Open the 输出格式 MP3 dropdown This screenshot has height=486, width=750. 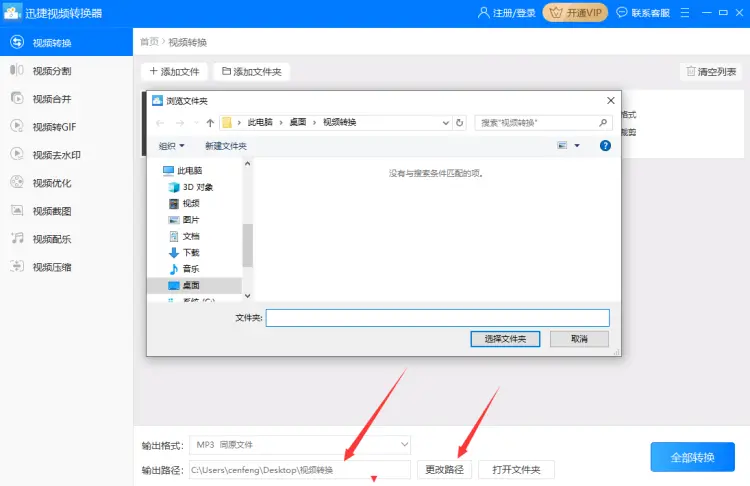point(300,445)
